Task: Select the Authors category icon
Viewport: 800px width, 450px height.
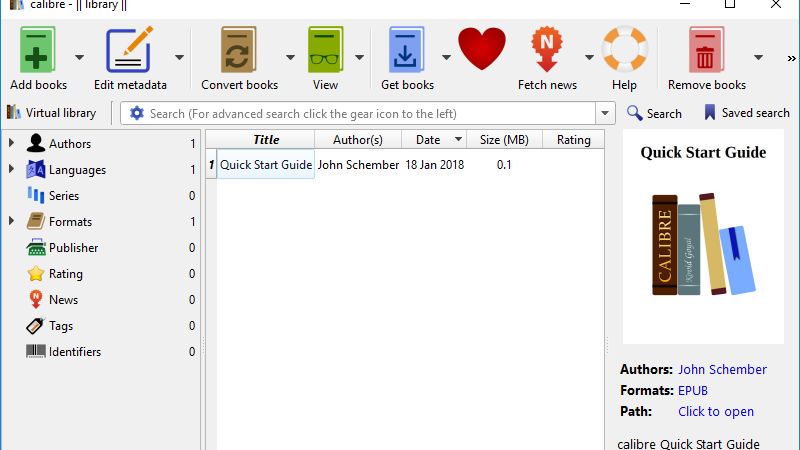Action: coord(36,143)
